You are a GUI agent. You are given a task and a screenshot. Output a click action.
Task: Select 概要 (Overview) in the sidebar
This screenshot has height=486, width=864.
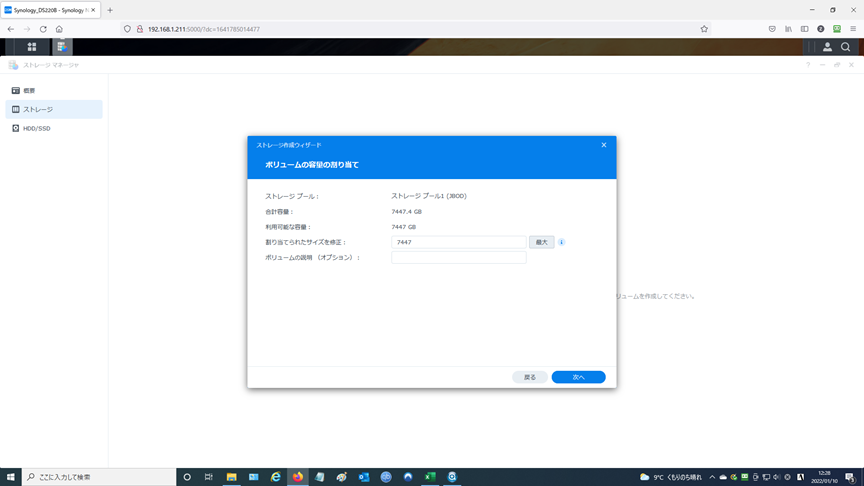[x=53, y=90]
